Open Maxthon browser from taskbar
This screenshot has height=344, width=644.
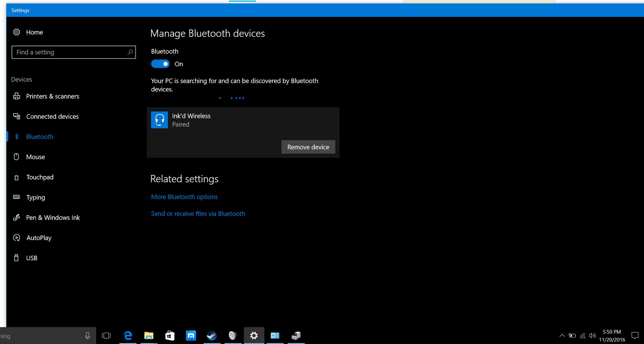(x=191, y=336)
